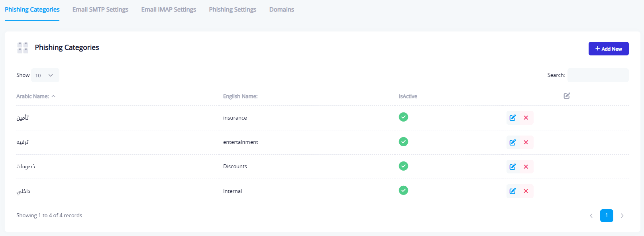The image size is (644, 236).
Task: Delete the Discounts category row
Action: pos(526,167)
